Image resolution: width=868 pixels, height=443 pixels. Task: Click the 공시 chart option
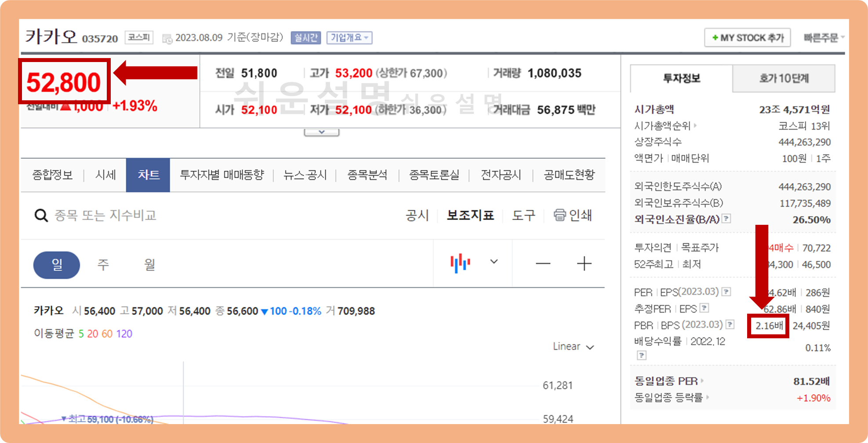(417, 215)
